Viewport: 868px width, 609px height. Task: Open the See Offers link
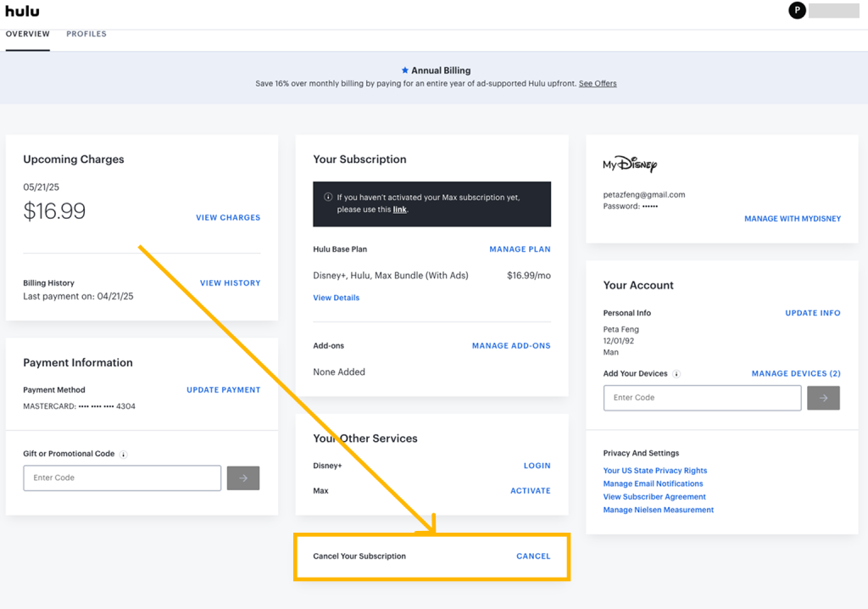[598, 84]
